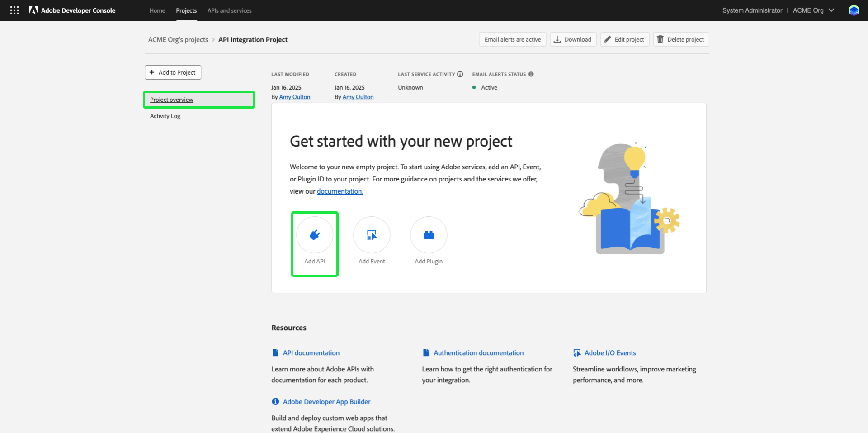Click the API Integration Project breadcrumb title
The width and height of the screenshot is (868, 433).
tap(253, 40)
